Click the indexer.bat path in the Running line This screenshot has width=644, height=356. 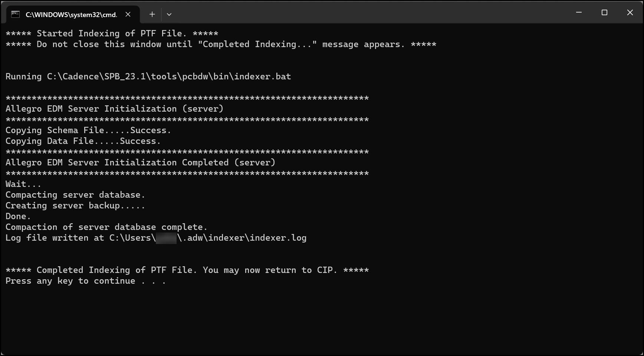[x=169, y=77]
